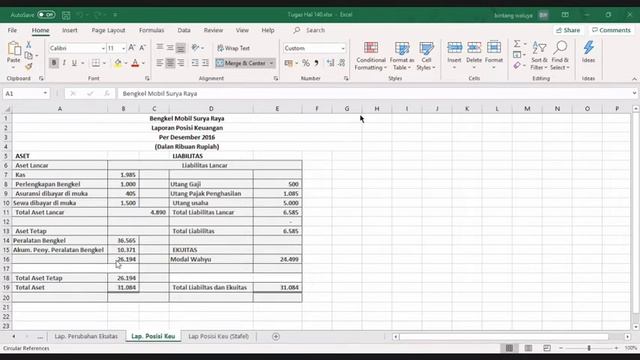Align text to the right
The height and width of the screenshot is (360, 640).
click(180, 63)
